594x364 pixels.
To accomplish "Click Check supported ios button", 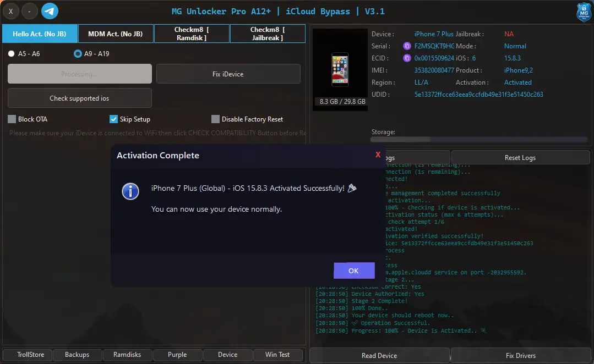I will (80, 98).
